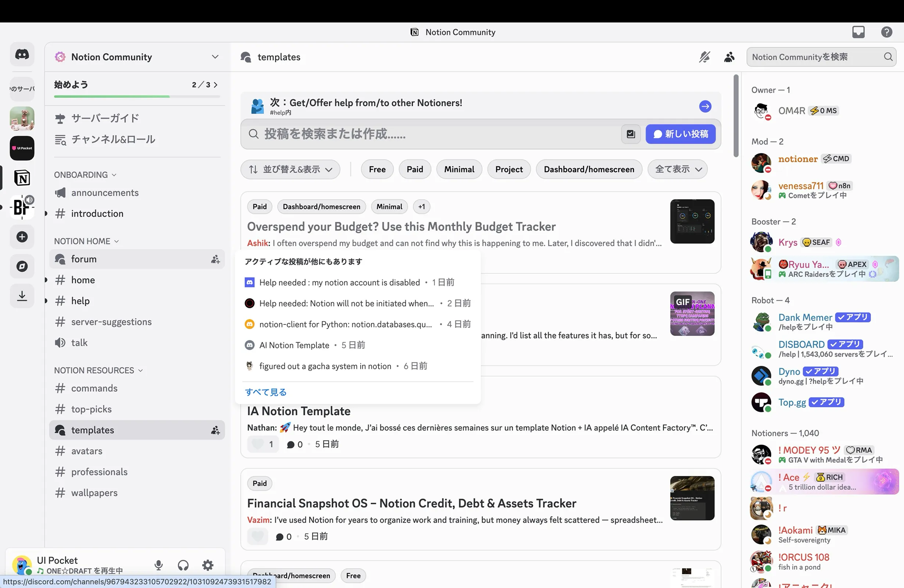
Task: Open the inbox icon in the title bar
Action: [858, 32]
